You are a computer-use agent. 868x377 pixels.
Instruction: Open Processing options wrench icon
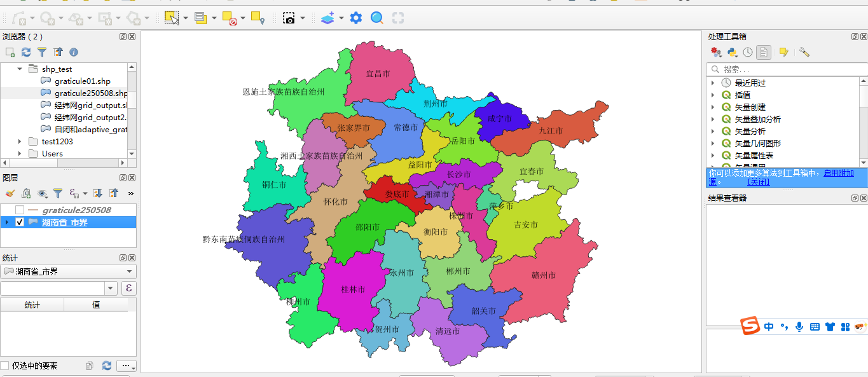click(x=804, y=52)
